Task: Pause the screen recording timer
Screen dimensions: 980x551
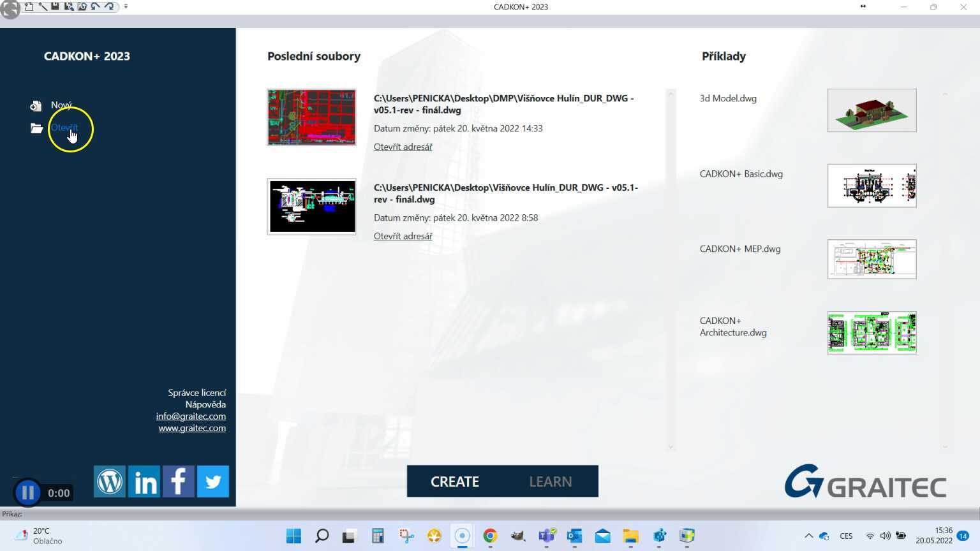Action: (27, 492)
